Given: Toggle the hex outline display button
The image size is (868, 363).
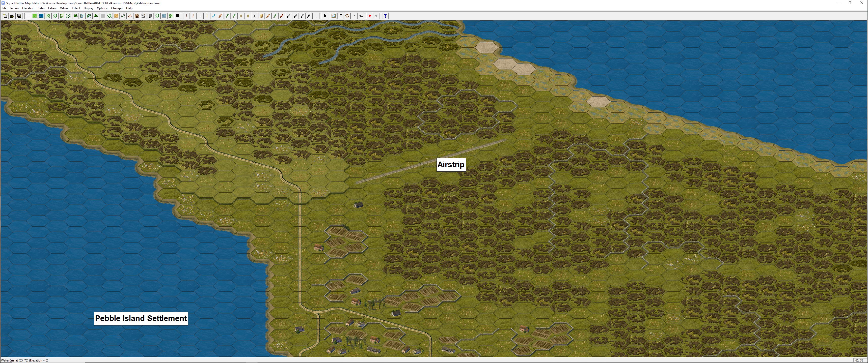Looking at the screenshot, I should pyautogui.click(x=347, y=16).
